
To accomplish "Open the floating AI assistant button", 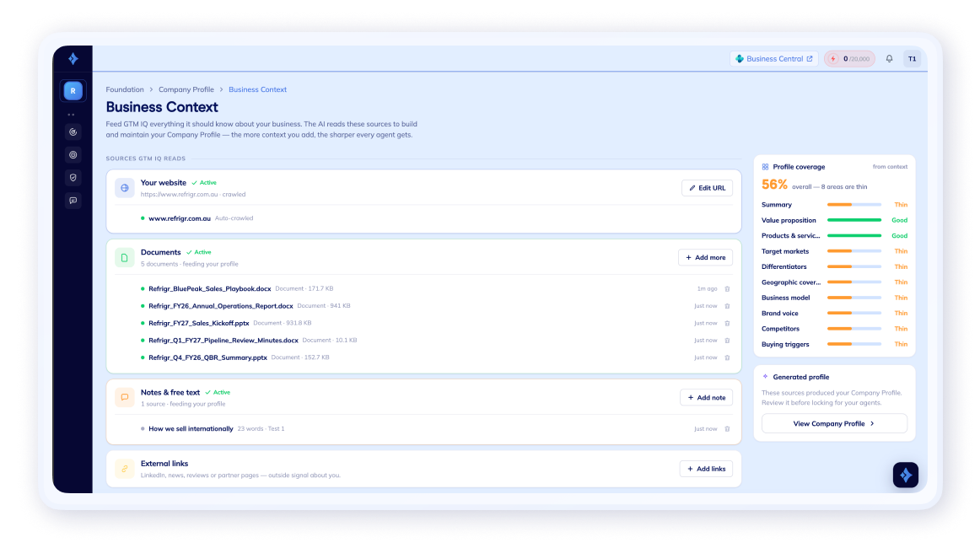I will [905, 475].
